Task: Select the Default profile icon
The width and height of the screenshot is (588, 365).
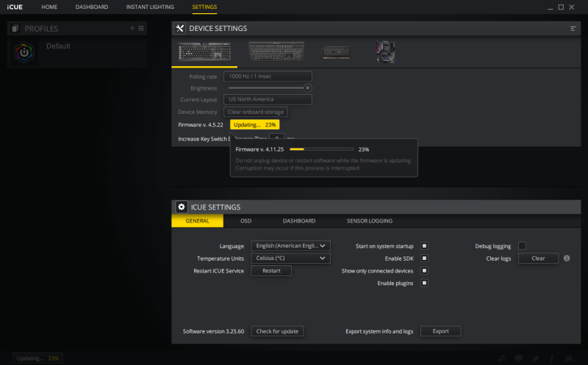Action: pyautogui.click(x=24, y=52)
